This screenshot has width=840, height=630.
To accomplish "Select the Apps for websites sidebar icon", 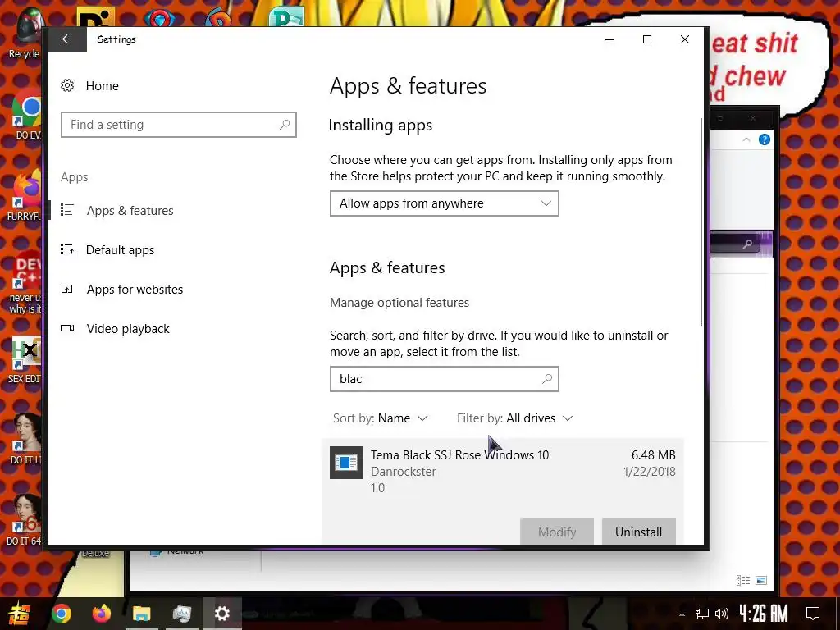I will coord(67,290).
